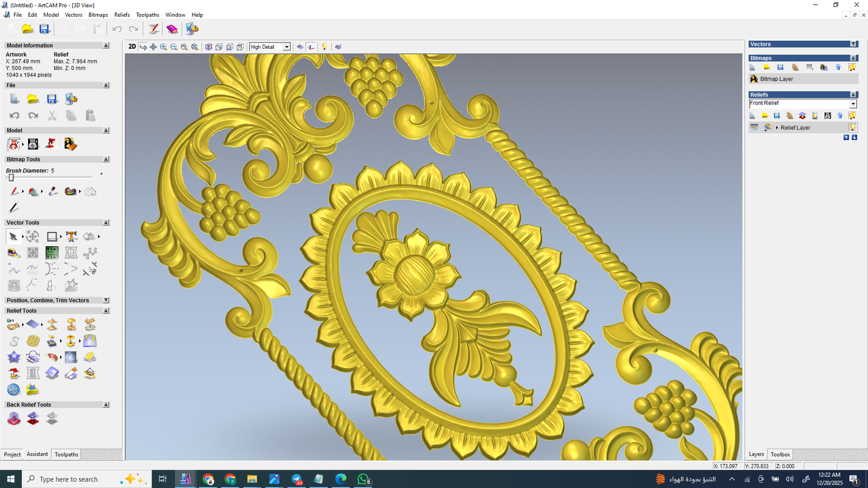The image size is (868, 488).
Task: Click the Brush Diameter slider handle
Action: [x=11, y=177]
